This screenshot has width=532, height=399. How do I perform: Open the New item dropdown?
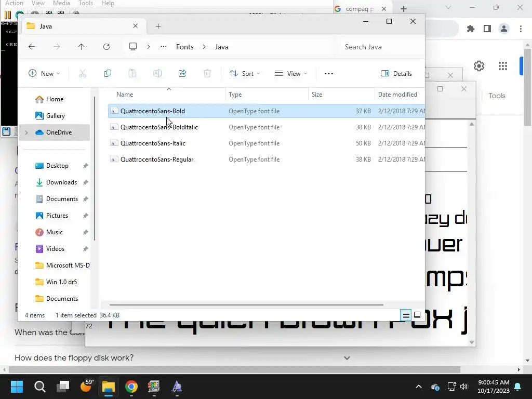pyautogui.click(x=45, y=74)
